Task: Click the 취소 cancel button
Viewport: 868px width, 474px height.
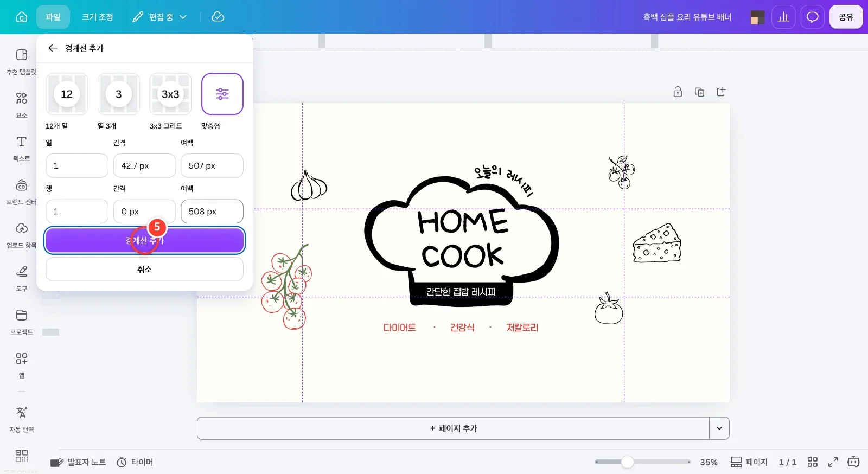Action: pos(145,269)
